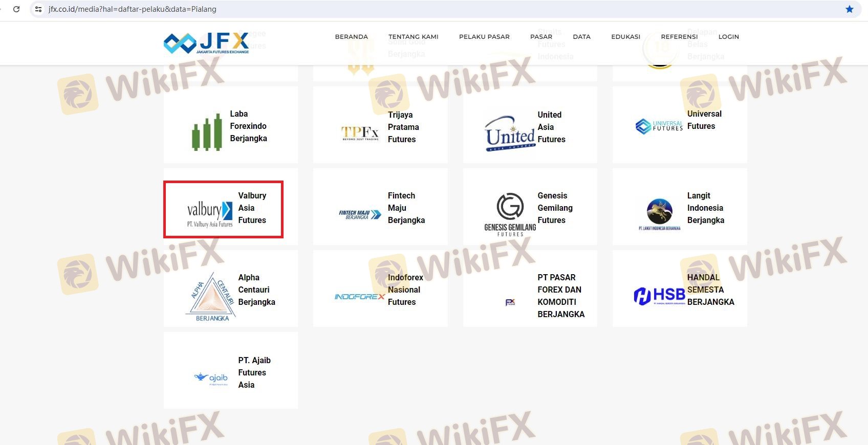Click the HSB Handal Semesta logo

(660, 296)
